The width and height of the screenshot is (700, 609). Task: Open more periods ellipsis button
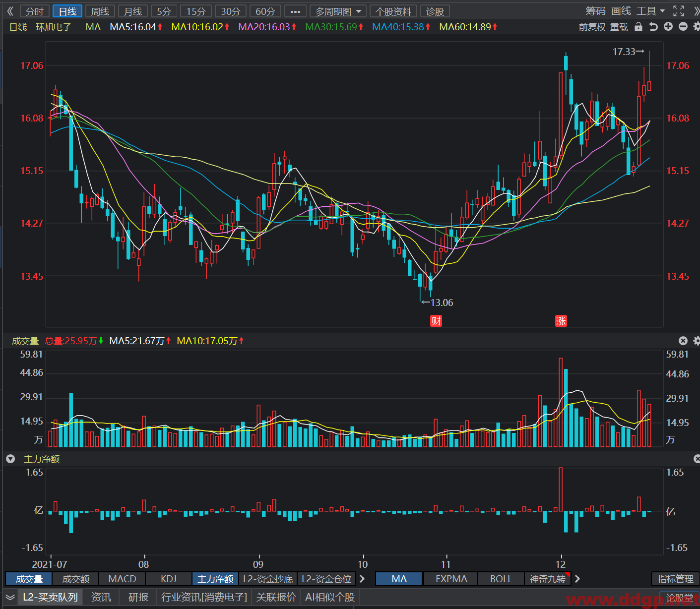point(295,11)
